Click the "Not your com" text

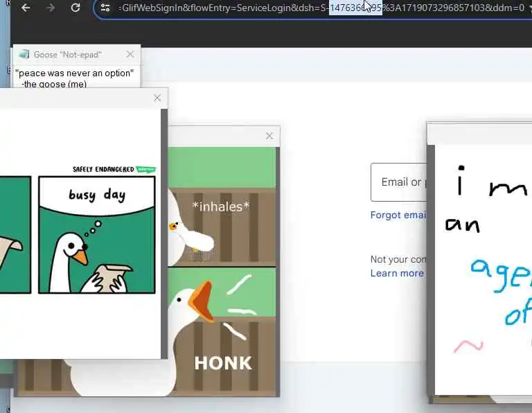[x=398, y=259]
